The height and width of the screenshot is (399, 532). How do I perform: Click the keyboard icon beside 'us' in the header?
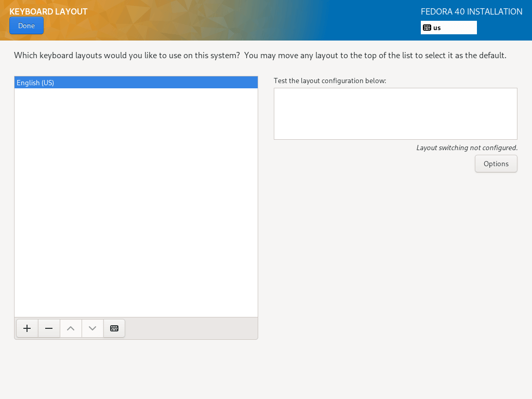427,28
